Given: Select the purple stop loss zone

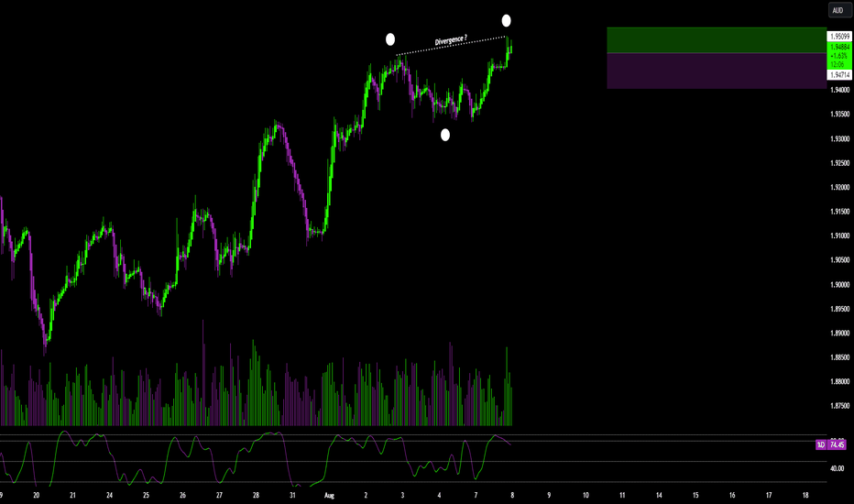Looking at the screenshot, I should (x=717, y=71).
